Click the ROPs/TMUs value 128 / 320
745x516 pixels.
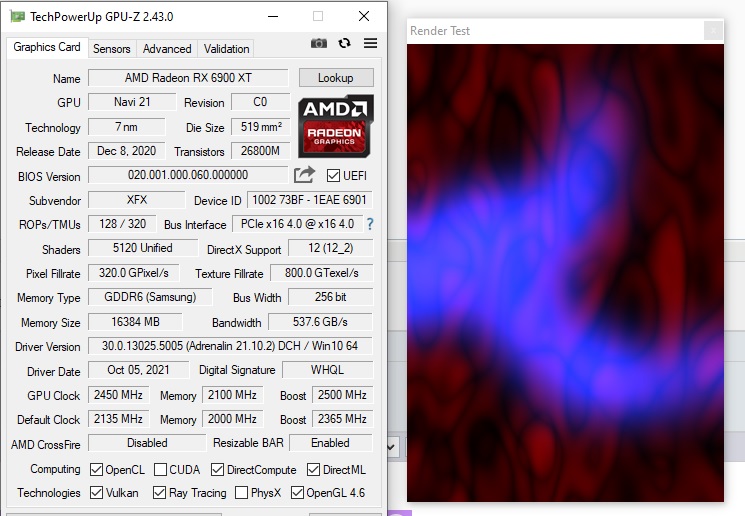coord(122,224)
